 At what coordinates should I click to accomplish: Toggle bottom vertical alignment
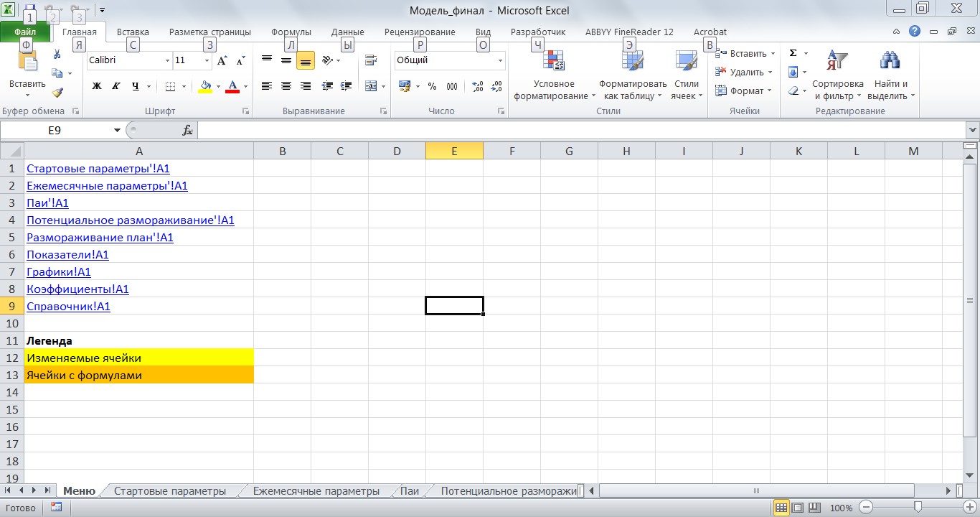click(x=306, y=61)
